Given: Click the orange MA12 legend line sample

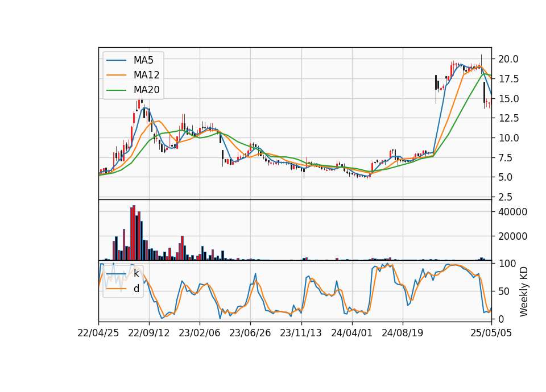Looking at the screenshot, I should point(116,75).
